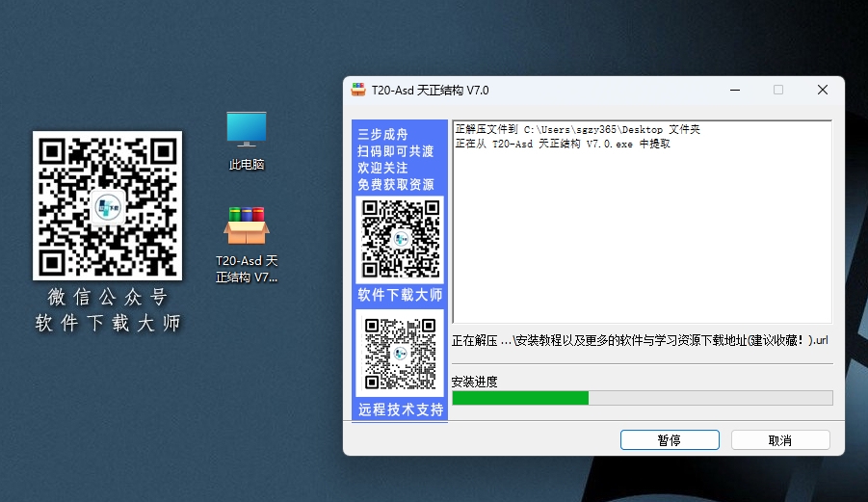The image size is (868, 502).
Task: Click the '三步成舟 扫码即可共渡' sidebar text
Action: pos(395,143)
